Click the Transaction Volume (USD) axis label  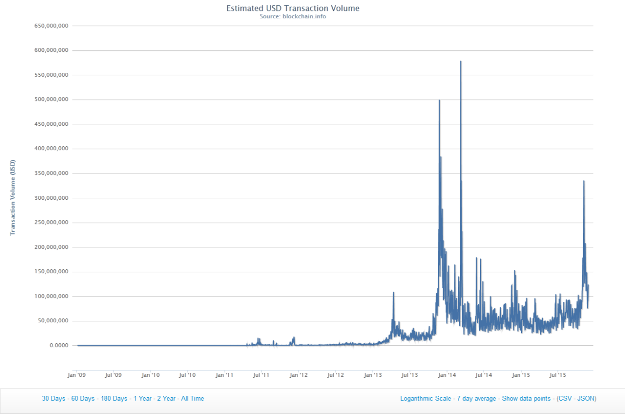(13, 197)
